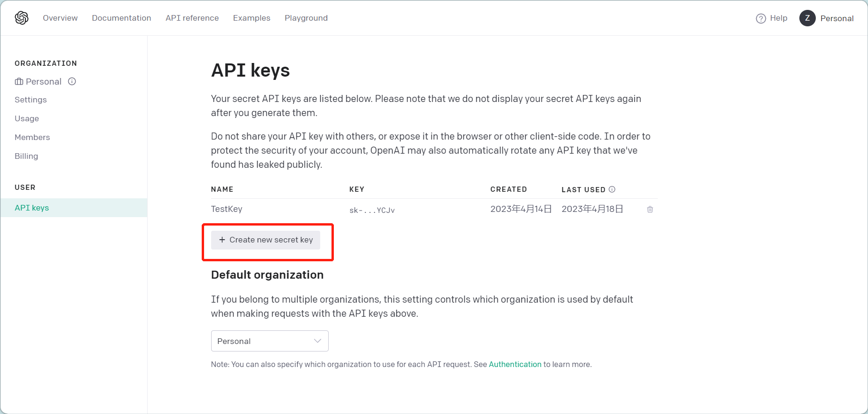Open the Documentation menu item

tap(121, 18)
